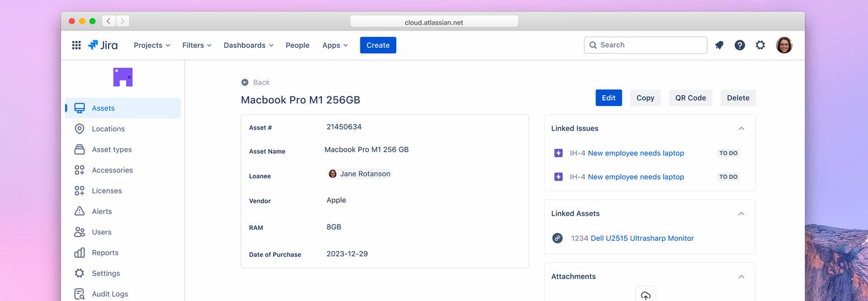Open Reports in the sidebar
Image resolution: width=868 pixels, height=301 pixels.
pos(123,253)
